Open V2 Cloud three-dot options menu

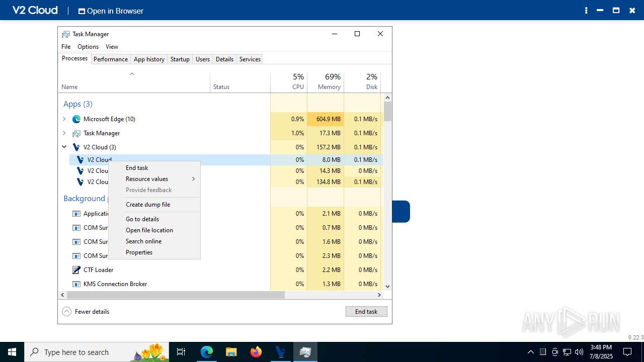586,11
